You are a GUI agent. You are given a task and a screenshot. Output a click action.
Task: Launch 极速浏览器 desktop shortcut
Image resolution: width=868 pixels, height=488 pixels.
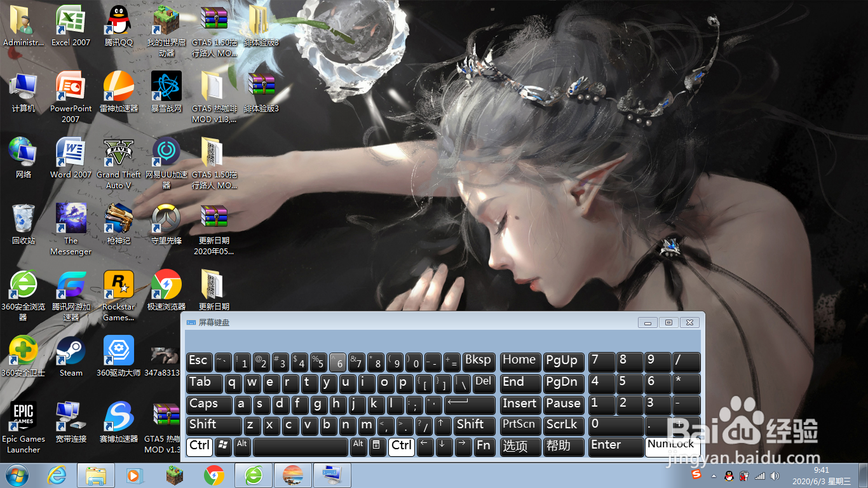point(166,290)
